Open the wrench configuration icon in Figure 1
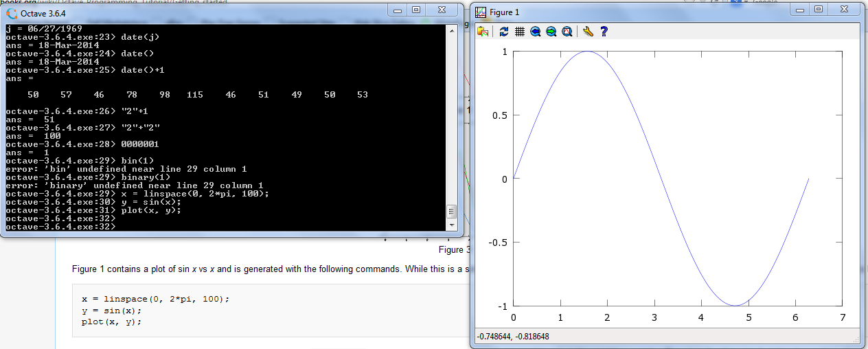Viewport: 868px width, 349px height. click(x=588, y=32)
